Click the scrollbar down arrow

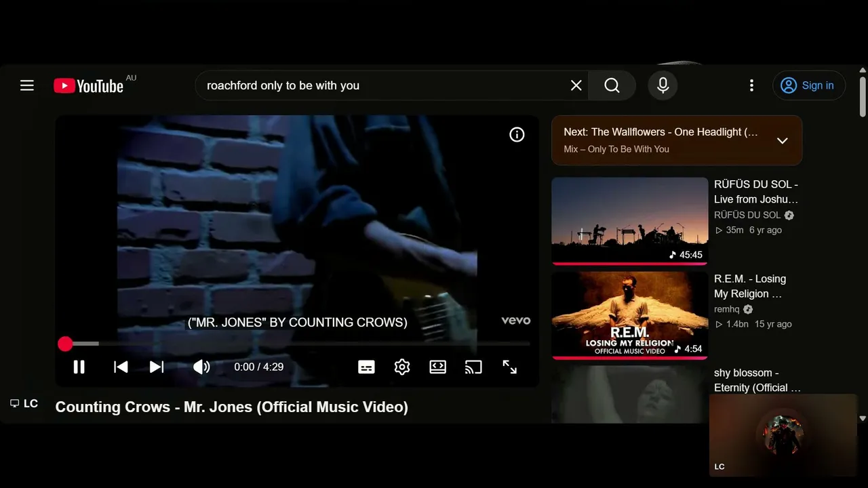[x=863, y=419]
